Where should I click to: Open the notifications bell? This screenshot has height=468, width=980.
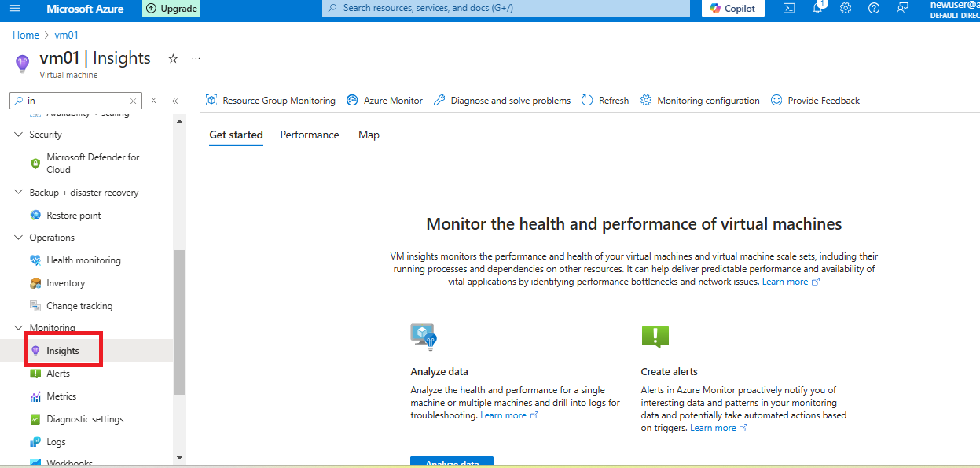[817, 8]
